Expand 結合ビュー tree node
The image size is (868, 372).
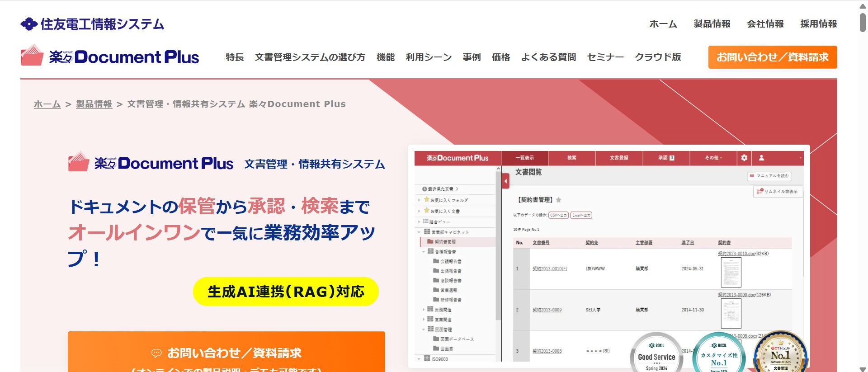(x=419, y=221)
